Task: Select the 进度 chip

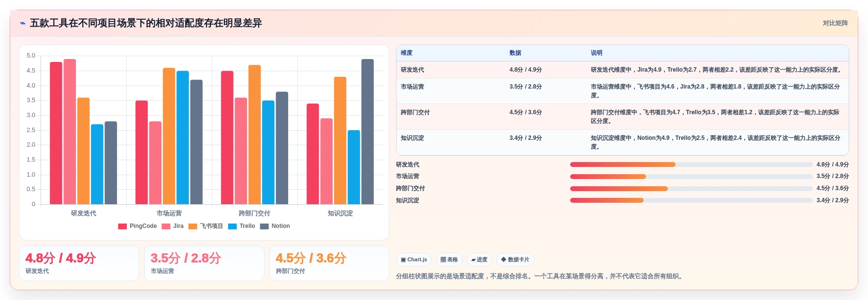Action: (479, 260)
